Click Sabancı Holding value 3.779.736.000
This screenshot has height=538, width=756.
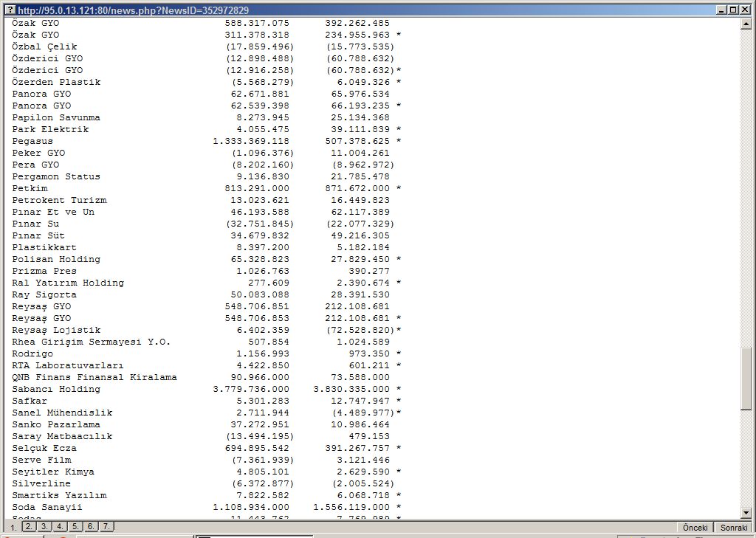click(251, 389)
